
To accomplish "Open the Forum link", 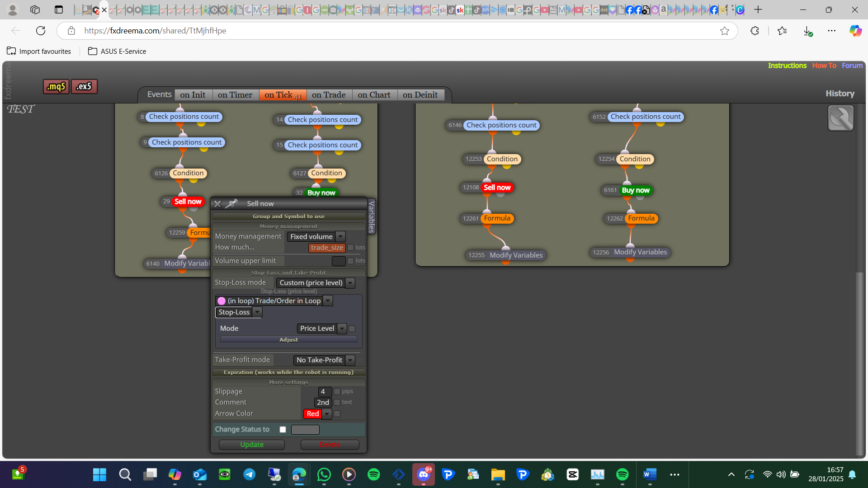I will pos(852,66).
